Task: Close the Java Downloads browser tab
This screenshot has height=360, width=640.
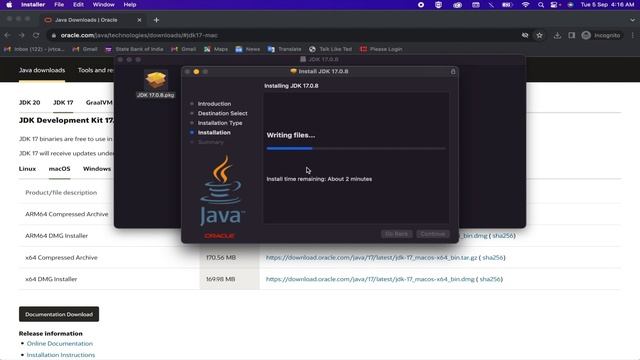Action: [x=139, y=20]
